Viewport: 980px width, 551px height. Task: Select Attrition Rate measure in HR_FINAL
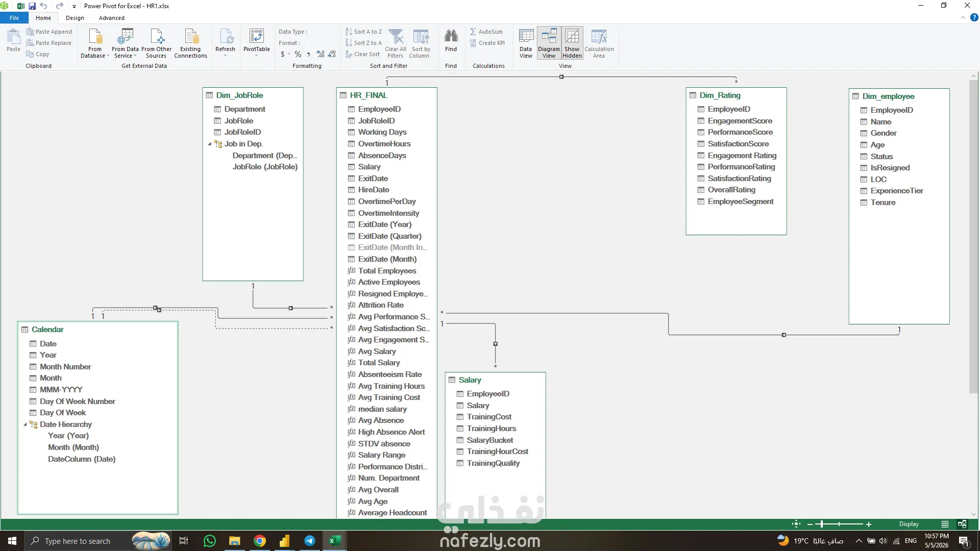point(381,305)
